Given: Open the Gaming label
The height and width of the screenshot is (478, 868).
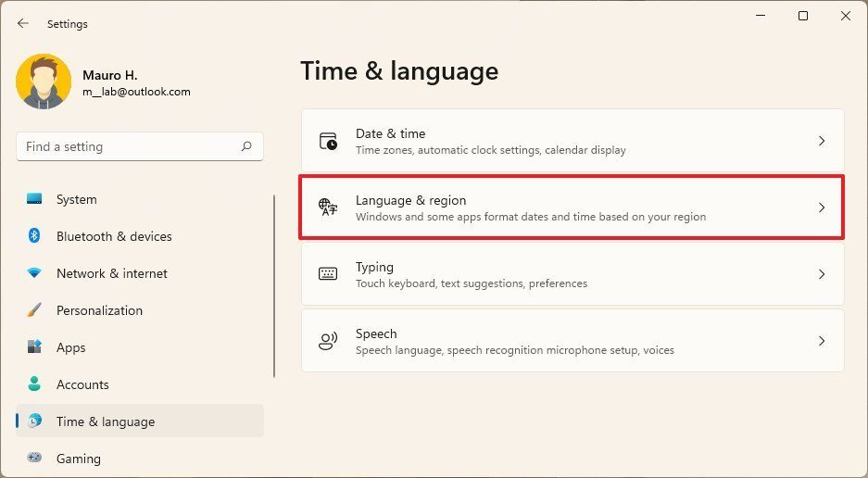Looking at the screenshot, I should coord(79,459).
